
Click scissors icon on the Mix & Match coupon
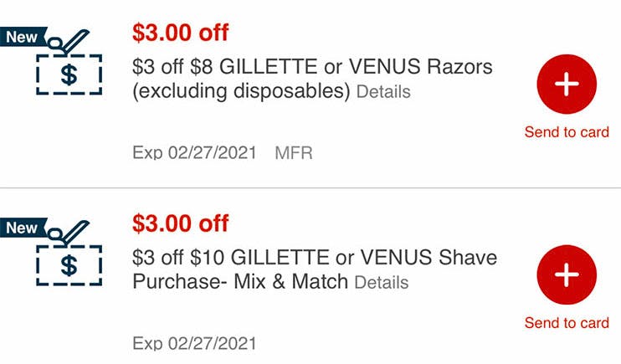pos(68,233)
